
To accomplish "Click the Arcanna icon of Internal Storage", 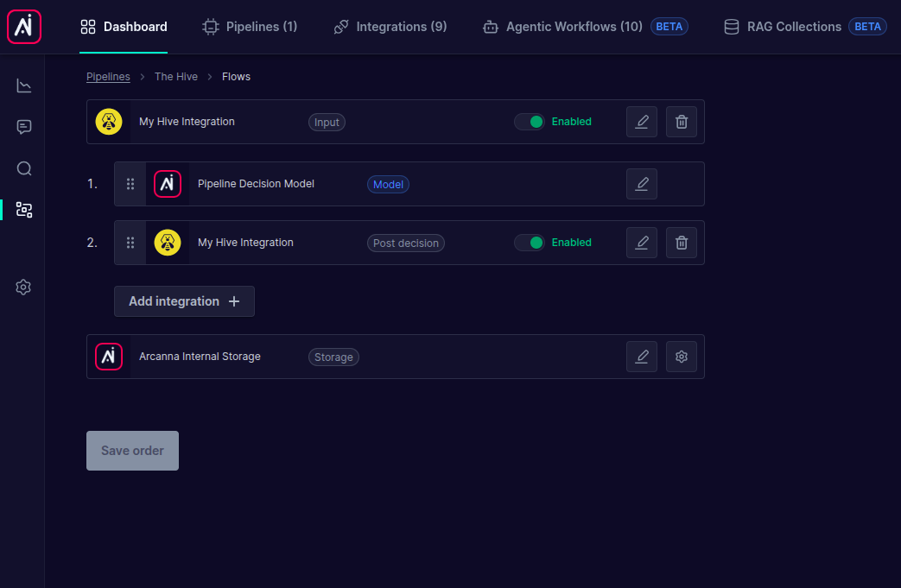I will pos(109,357).
